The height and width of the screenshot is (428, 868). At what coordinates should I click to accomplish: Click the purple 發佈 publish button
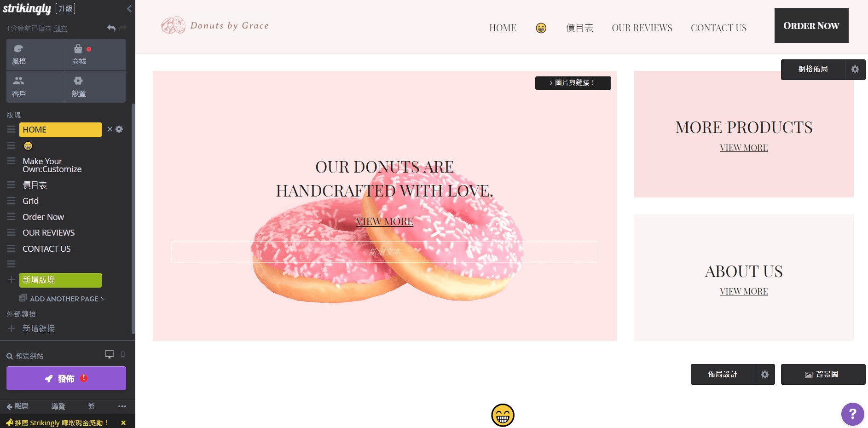coord(66,378)
